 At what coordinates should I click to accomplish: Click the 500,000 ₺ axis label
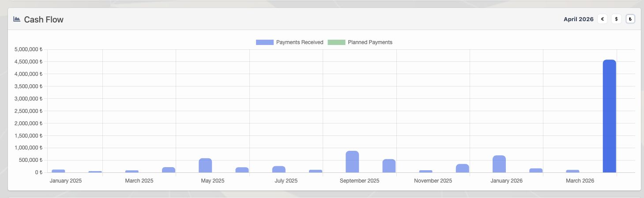[31, 160]
